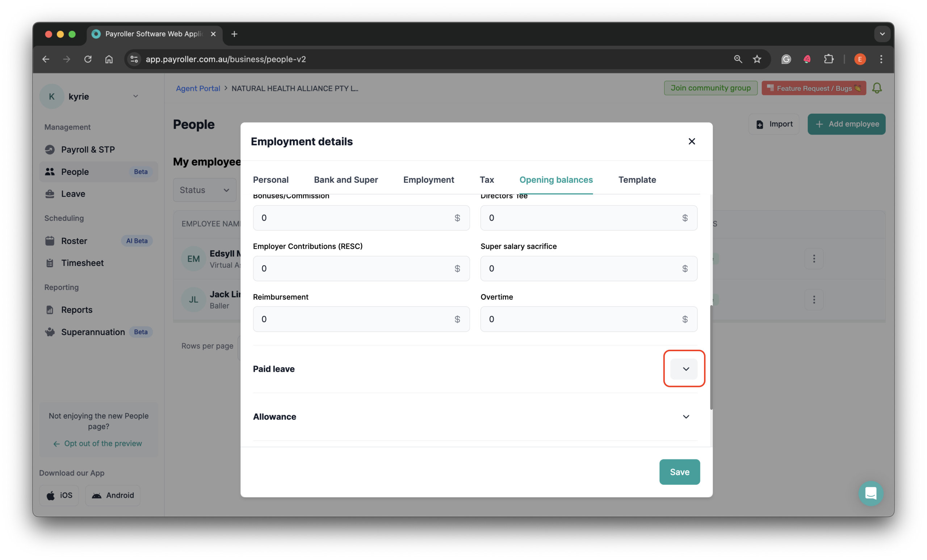Open the Status filter dropdown
This screenshot has width=927, height=560.
click(204, 190)
